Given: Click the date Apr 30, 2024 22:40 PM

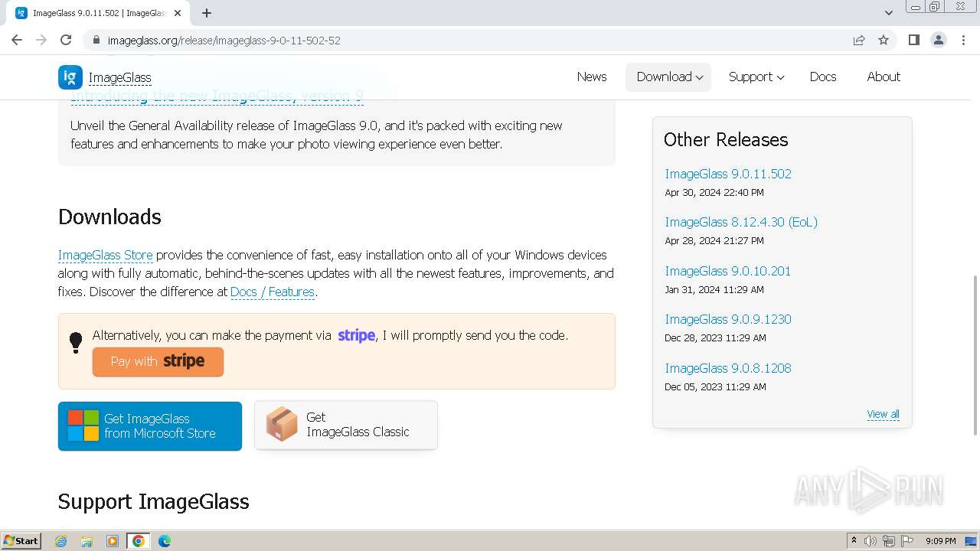Looking at the screenshot, I should pos(714,193).
